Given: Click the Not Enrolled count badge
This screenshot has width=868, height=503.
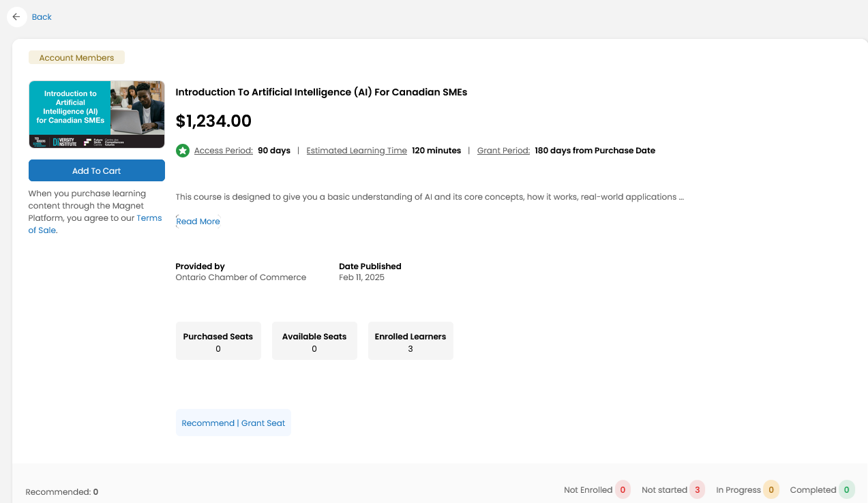Looking at the screenshot, I should [623, 490].
